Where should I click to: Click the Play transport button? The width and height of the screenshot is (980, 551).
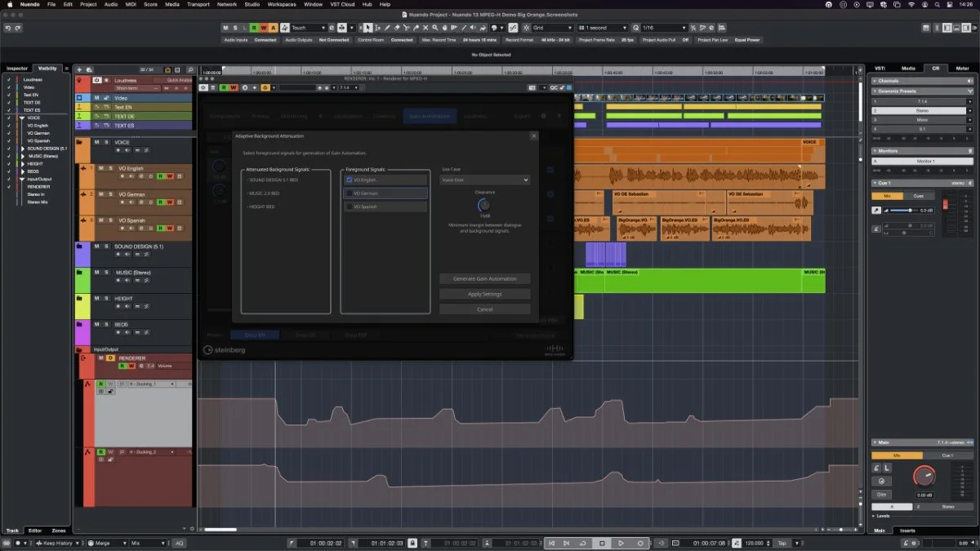pyautogui.click(x=621, y=543)
